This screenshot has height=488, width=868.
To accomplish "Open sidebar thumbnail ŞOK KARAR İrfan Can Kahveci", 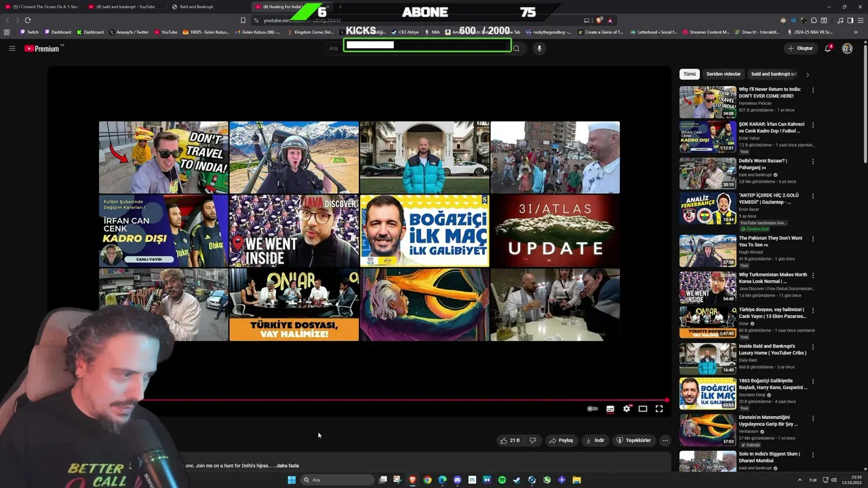I will tap(707, 137).
